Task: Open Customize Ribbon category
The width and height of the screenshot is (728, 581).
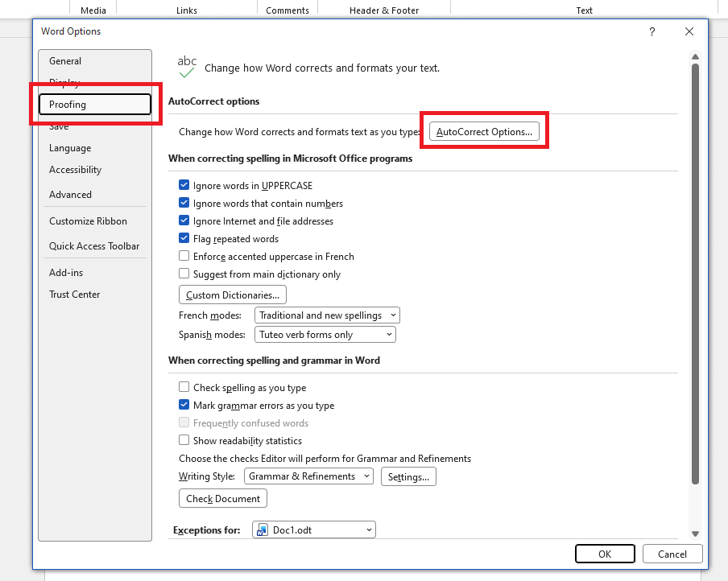Action: coord(89,221)
